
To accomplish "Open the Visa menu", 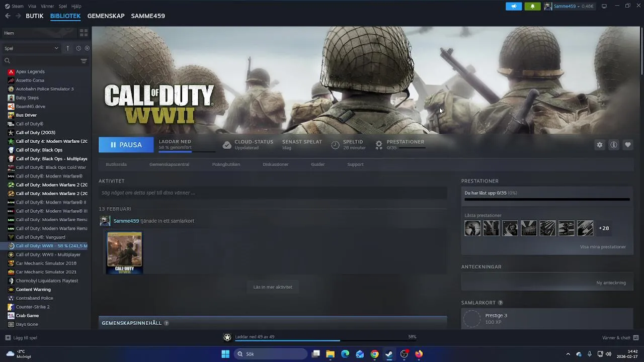I will [32, 6].
